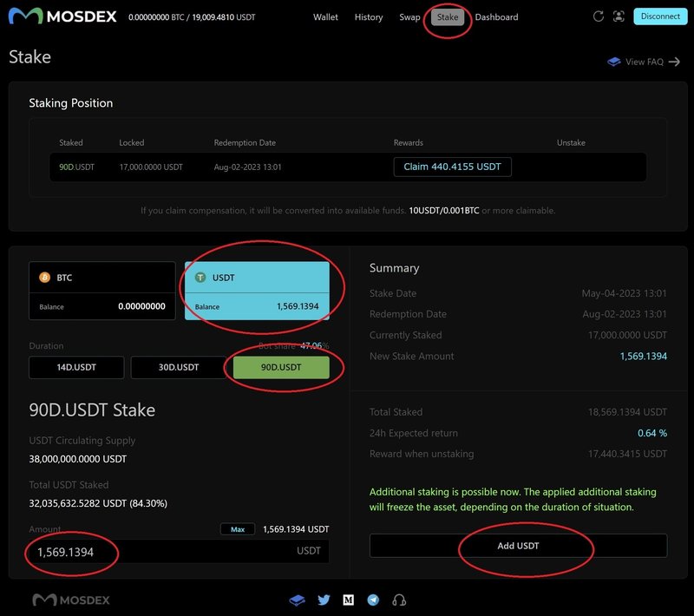The width and height of the screenshot is (694, 616).
Task: Click the Add USDT button
Action: pos(518,546)
